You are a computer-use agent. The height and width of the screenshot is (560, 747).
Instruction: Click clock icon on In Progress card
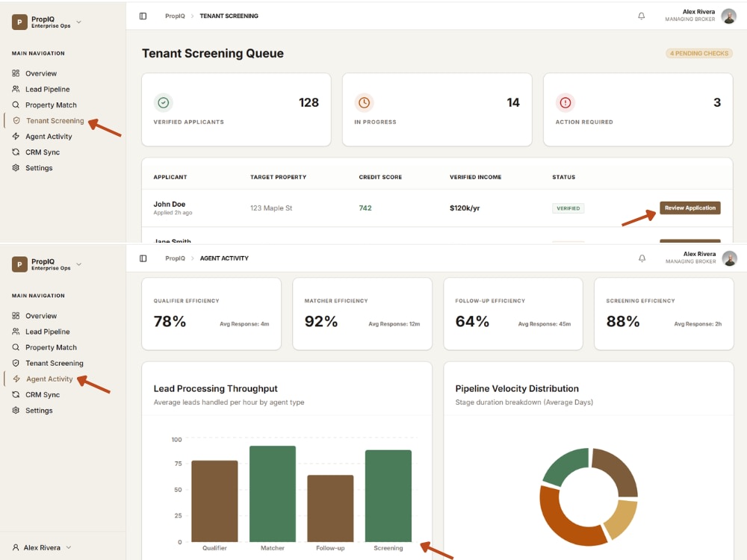[x=364, y=102]
